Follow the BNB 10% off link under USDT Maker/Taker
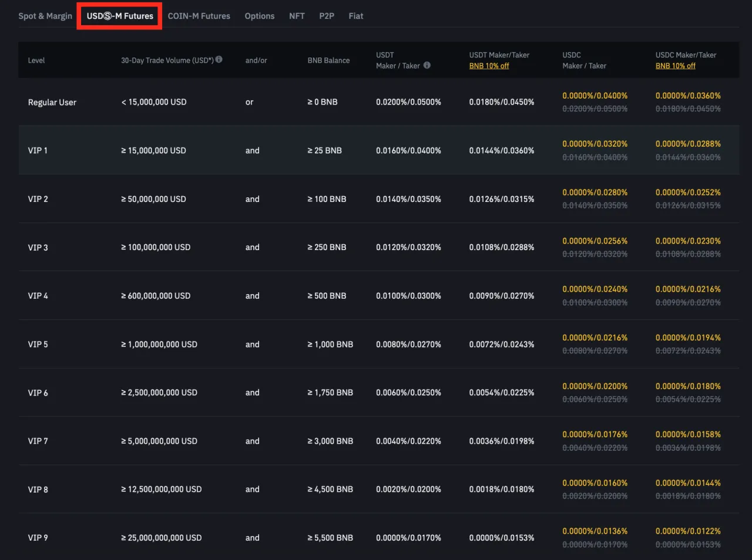The image size is (752, 560). 489,66
